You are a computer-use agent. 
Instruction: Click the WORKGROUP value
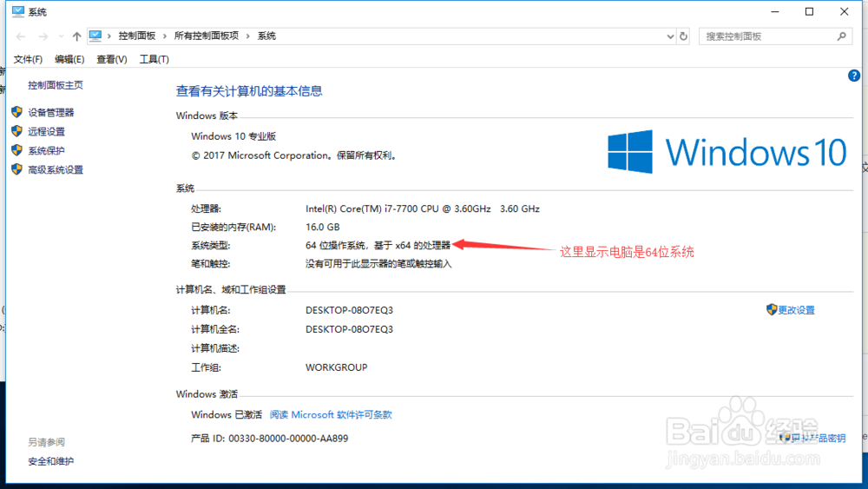pos(337,367)
